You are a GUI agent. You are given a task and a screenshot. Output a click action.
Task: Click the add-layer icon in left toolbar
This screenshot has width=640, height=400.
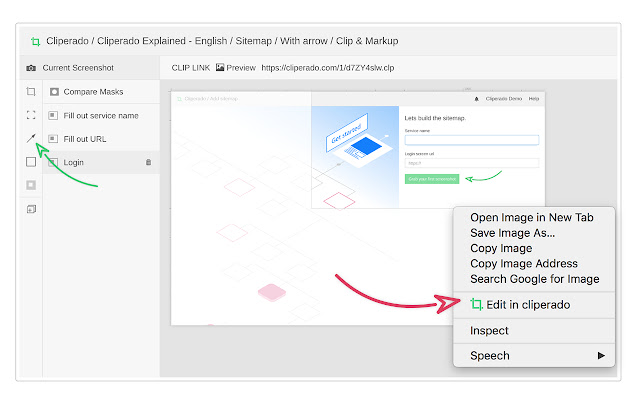pos(31,209)
